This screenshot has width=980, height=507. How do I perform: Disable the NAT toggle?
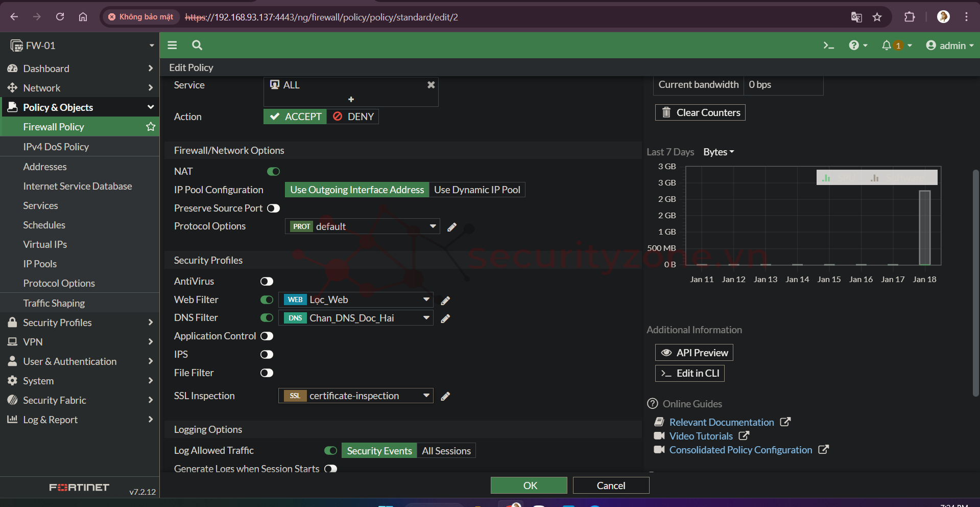click(x=273, y=172)
